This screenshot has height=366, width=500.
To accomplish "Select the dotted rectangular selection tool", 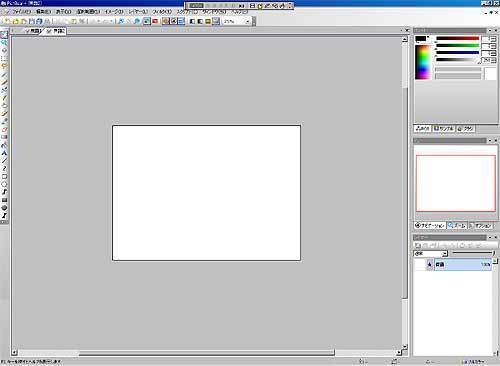I will coord(4,58).
